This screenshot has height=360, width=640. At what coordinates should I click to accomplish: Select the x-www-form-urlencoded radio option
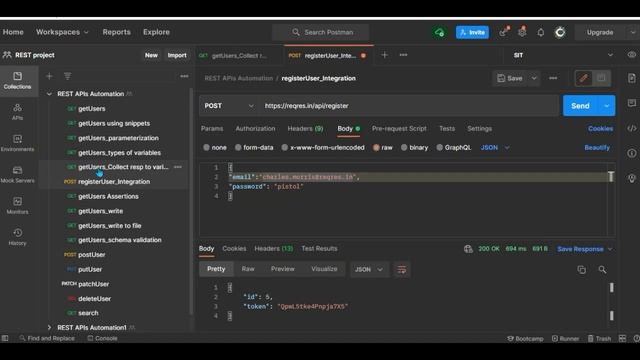(284, 147)
